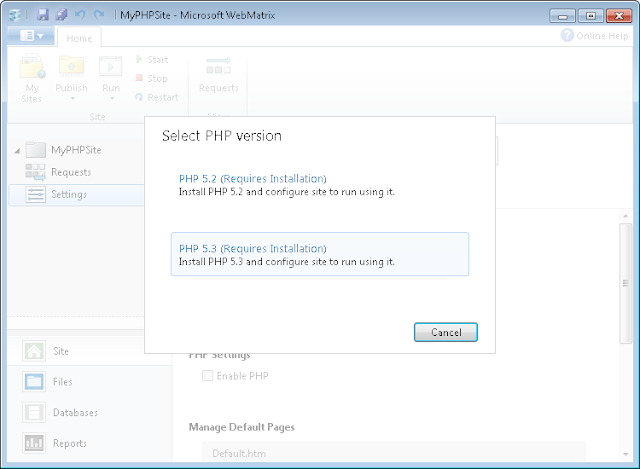
Task: Switch to the Home ribbon tab
Action: coord(79,38)
